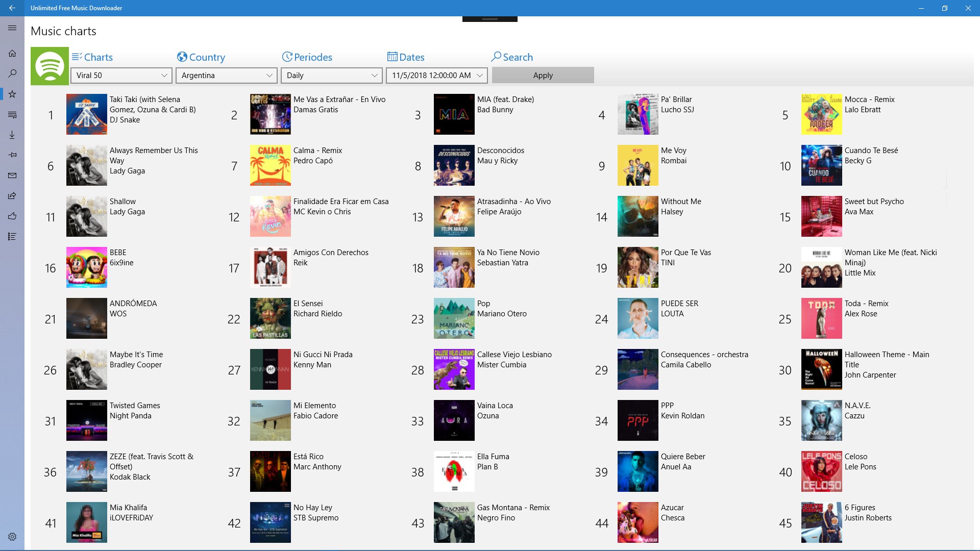980x551 pixels.
Task: Click the thumbs-up Like icon in the sidebar
Action: (12, 216)
